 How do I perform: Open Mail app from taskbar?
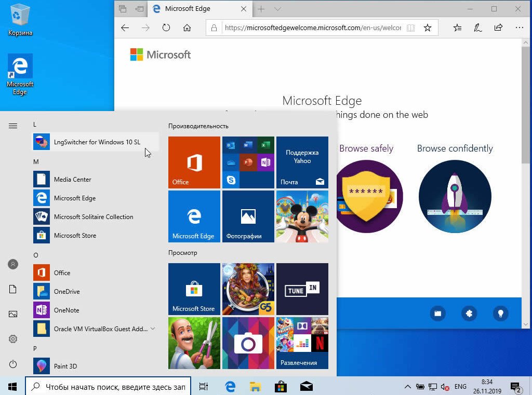pyautogui.click(x=307, y=386)
